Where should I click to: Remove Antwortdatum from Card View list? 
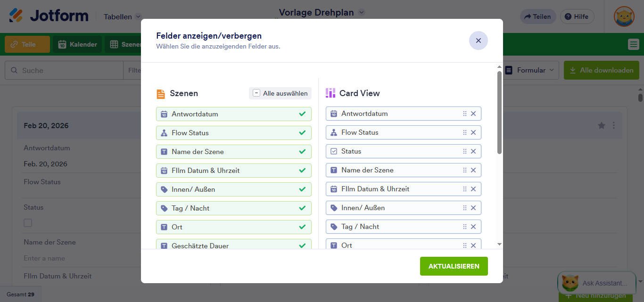473,114
